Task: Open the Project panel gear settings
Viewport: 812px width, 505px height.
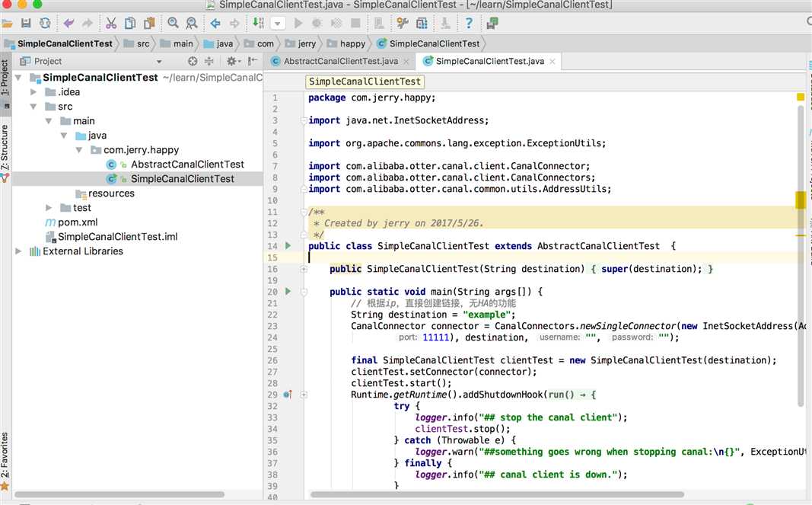Action: 233,61
